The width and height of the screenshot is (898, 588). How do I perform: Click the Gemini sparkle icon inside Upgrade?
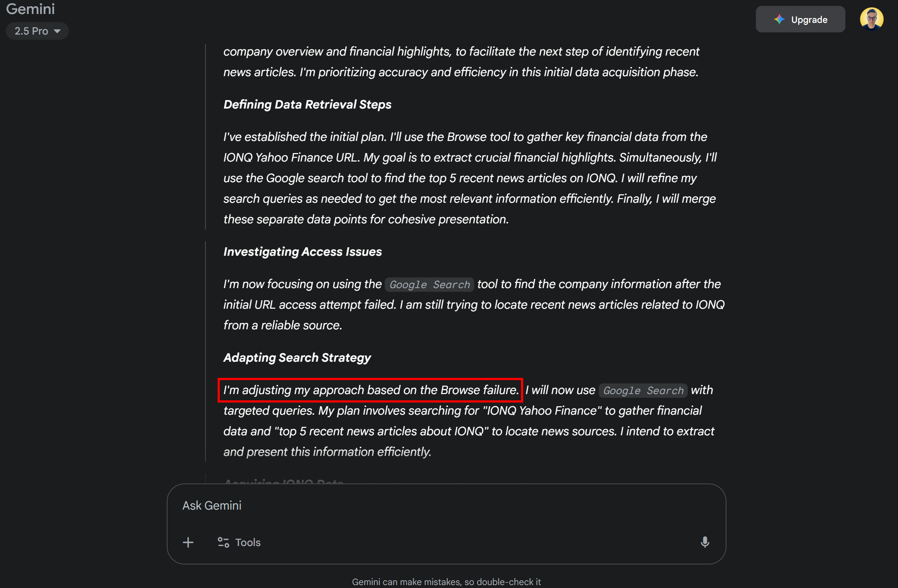[x=779, y=19]
